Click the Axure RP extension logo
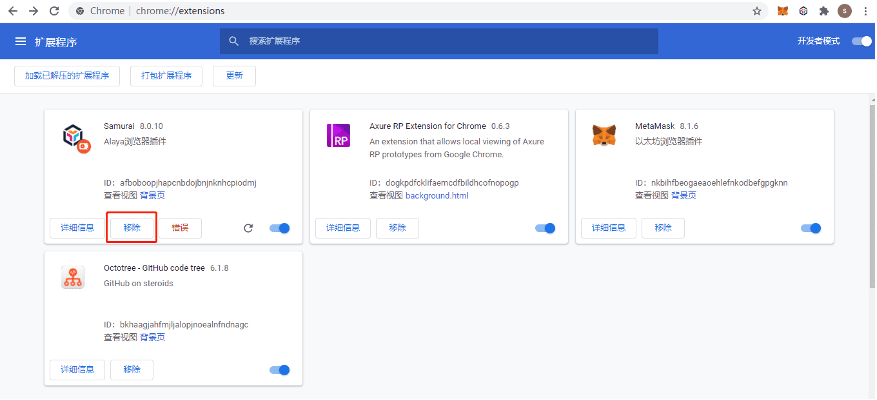This screenshot has height=400, width=877. (x=338, y=135)
